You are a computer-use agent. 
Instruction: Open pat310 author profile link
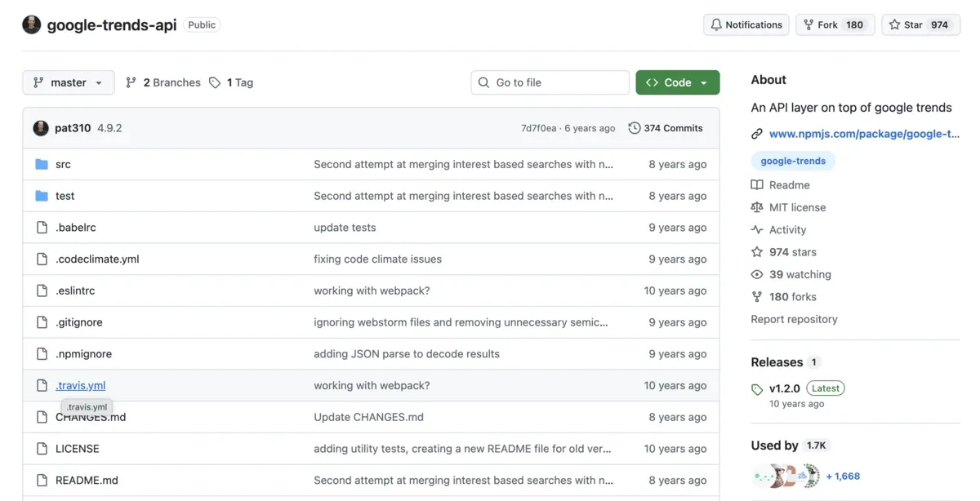73,128
